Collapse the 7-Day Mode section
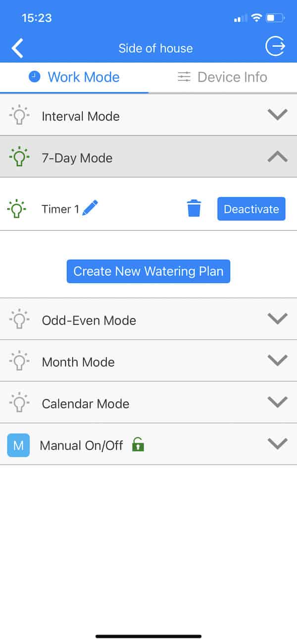297x644 pixels. pyautogui.click(x=277, y=157)
